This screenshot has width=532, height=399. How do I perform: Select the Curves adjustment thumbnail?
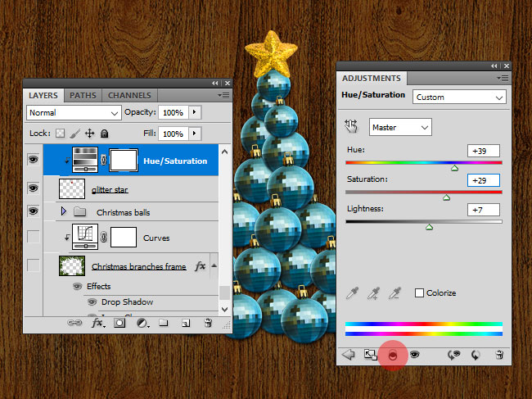point(85,237)
